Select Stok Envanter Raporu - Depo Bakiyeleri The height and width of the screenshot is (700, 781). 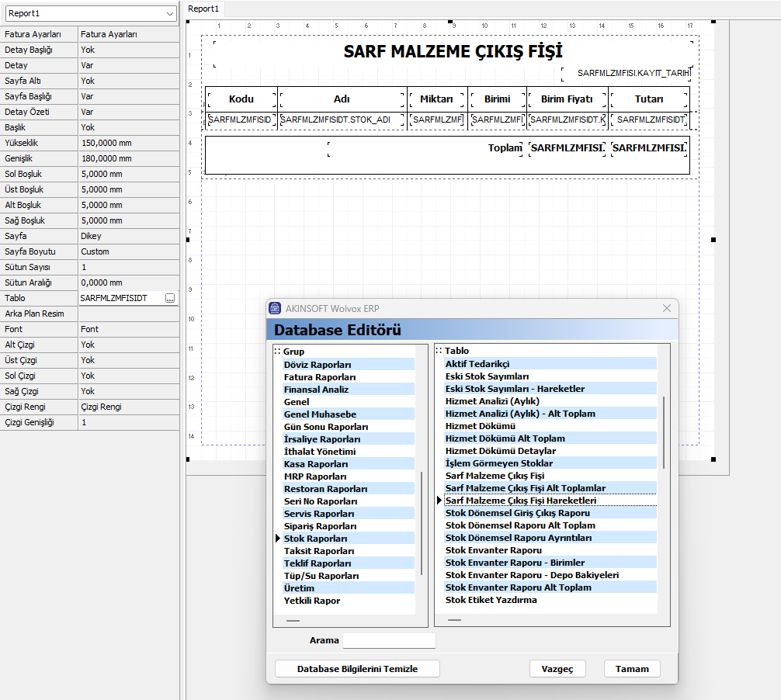pos(550,575)
